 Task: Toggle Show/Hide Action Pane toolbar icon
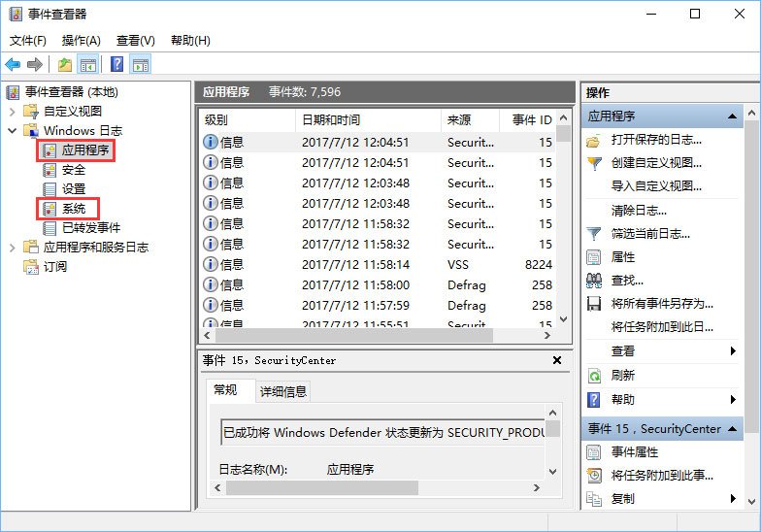[x=141, y=65]
